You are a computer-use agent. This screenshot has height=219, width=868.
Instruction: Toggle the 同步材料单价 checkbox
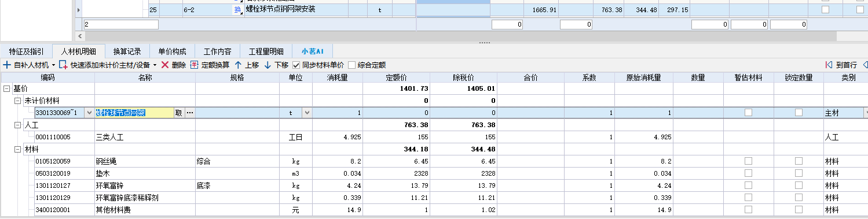coord(296,65)
